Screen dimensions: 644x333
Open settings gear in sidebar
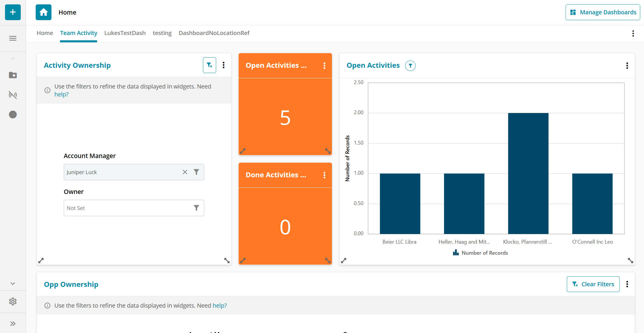point(13,301)
